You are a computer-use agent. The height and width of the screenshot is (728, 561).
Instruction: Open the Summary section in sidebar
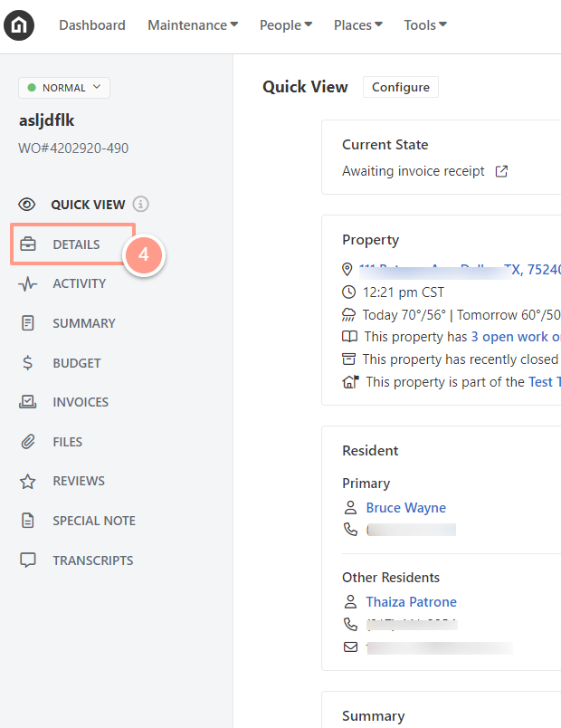(83, 323)
